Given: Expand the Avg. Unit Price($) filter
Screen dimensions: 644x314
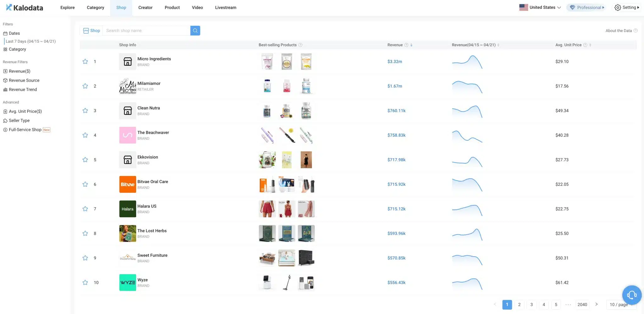Looking at the screenshot, I should tap(22, 111).
